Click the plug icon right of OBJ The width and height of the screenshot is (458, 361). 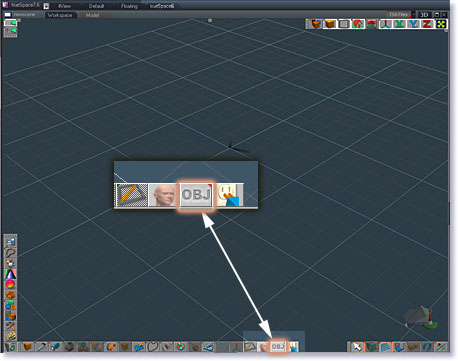(294, 347)
